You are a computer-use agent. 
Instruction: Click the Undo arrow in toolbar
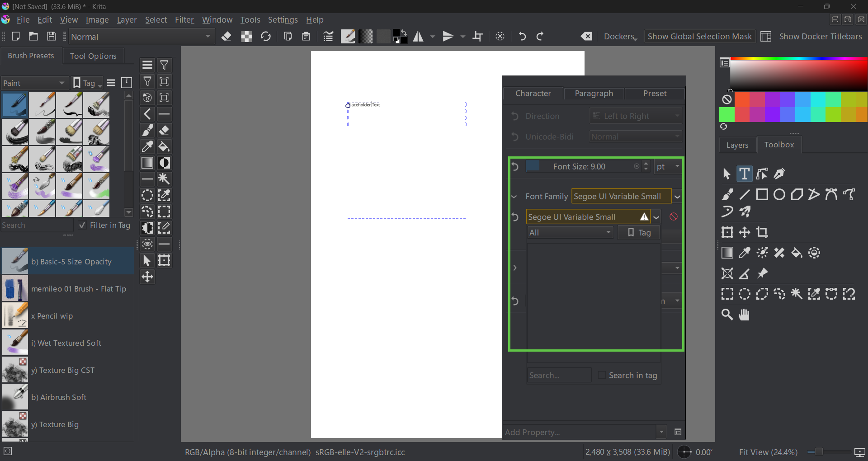click(522, 37)
